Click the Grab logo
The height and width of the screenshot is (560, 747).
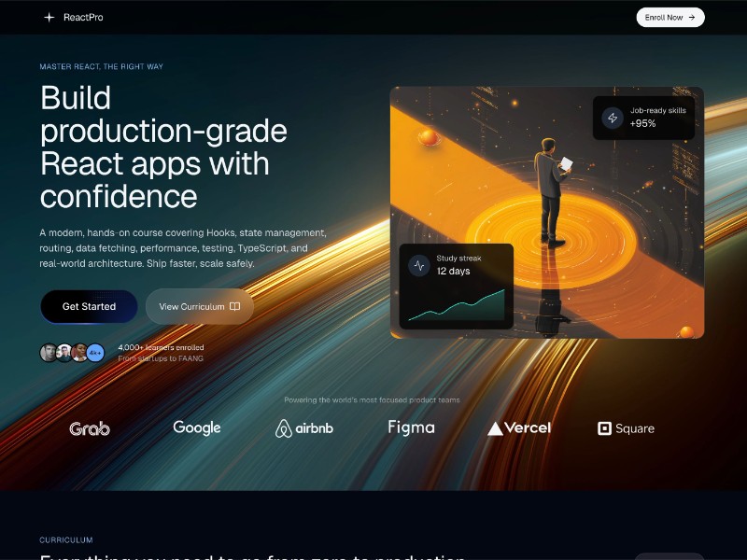click(x=89, y=428)
